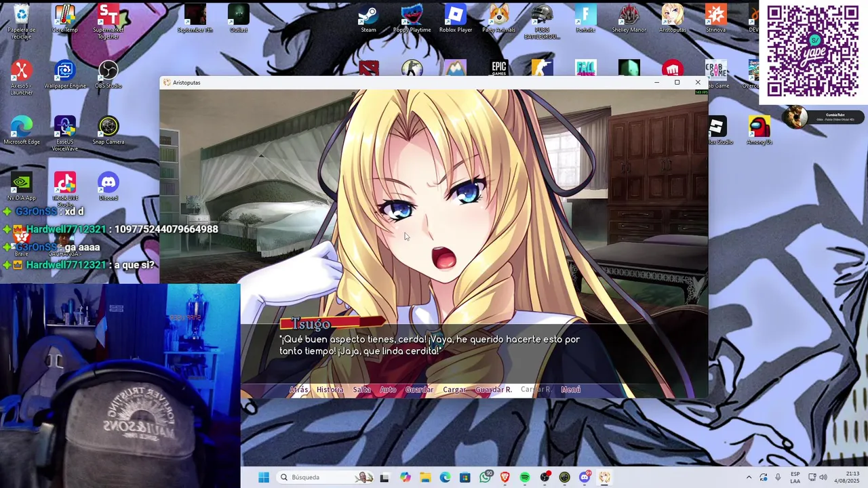Select the Party Animals corgi icon
868x488 pixels.
498,18
